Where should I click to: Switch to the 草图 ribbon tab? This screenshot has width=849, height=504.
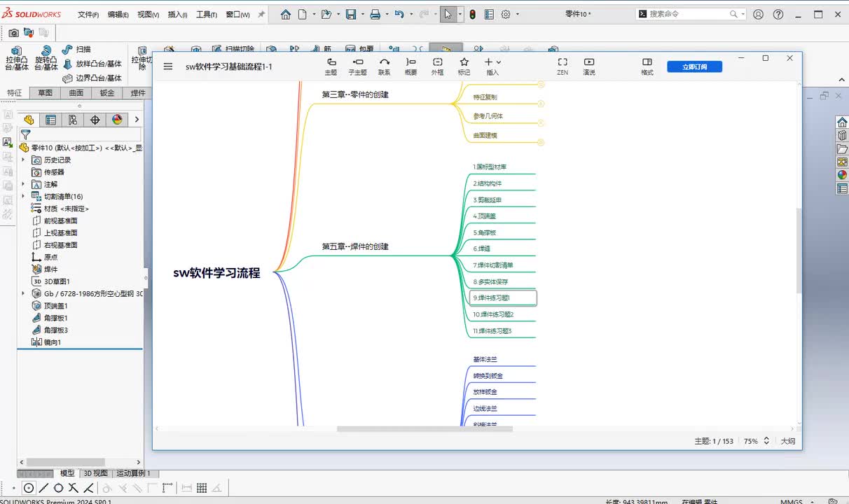point(45,93)
